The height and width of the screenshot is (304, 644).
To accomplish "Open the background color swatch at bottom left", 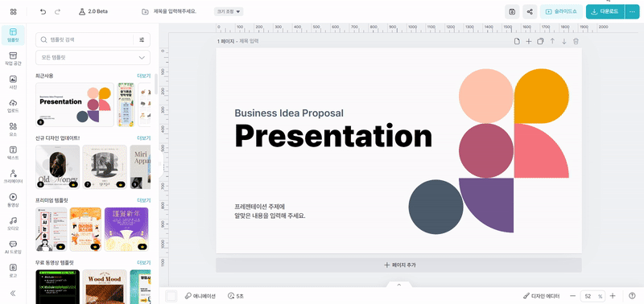I will point(171,296).
